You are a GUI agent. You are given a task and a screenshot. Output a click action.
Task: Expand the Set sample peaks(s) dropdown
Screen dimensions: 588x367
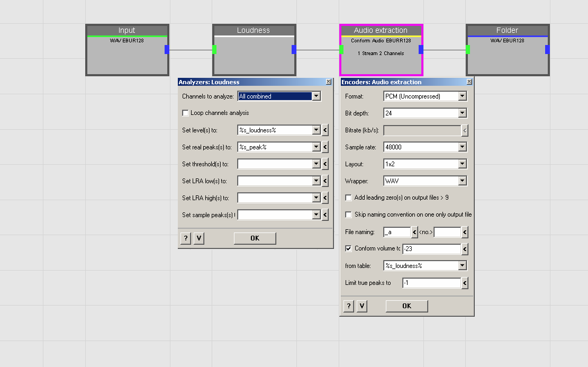pos(316,214)
